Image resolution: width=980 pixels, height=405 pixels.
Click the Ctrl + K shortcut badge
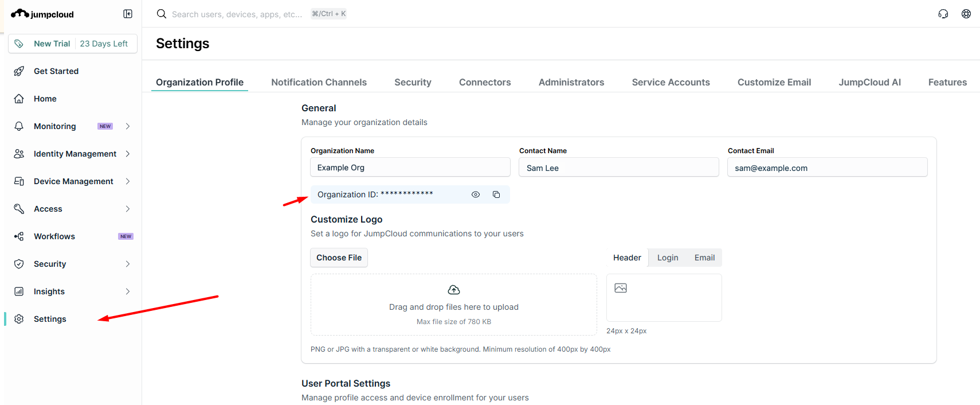point(329,14)
